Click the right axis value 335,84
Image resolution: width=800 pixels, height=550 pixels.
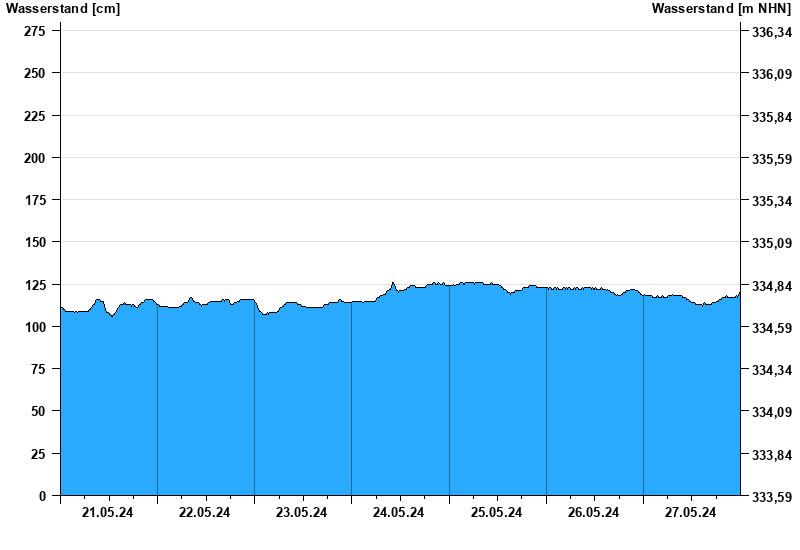[x=772, y=117]
